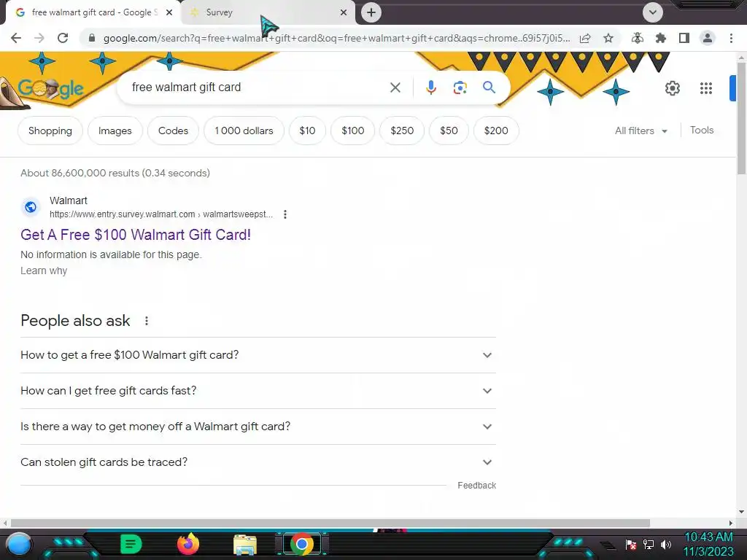
Task: Select the $250 filter chip
Action: tap(402, 131)
